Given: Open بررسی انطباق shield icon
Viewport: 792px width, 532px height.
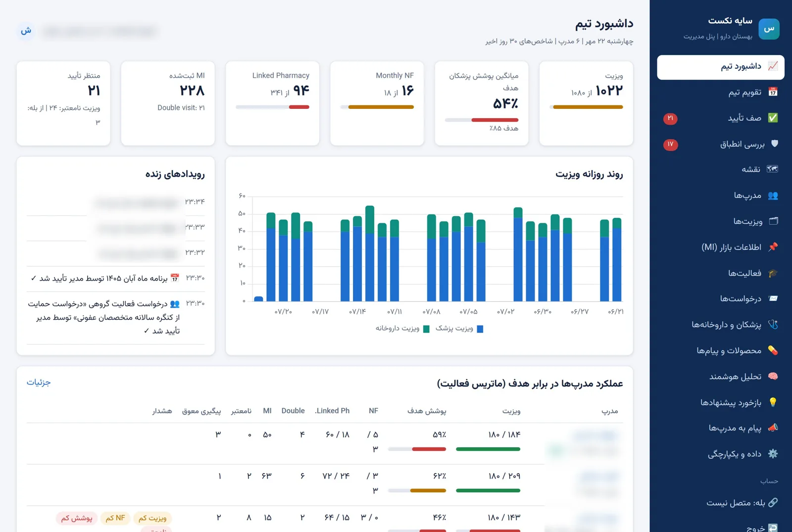Looking at the screenshot, I should pyautogui.click(x=774, y=144).
